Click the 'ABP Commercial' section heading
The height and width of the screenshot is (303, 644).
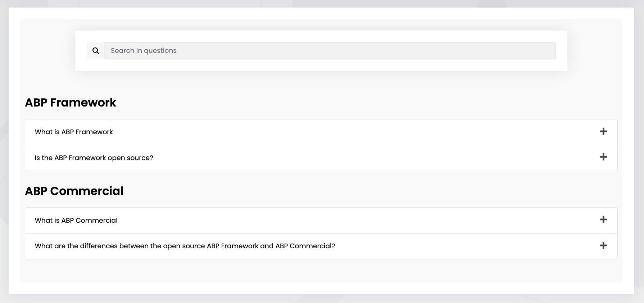(74, 191)
